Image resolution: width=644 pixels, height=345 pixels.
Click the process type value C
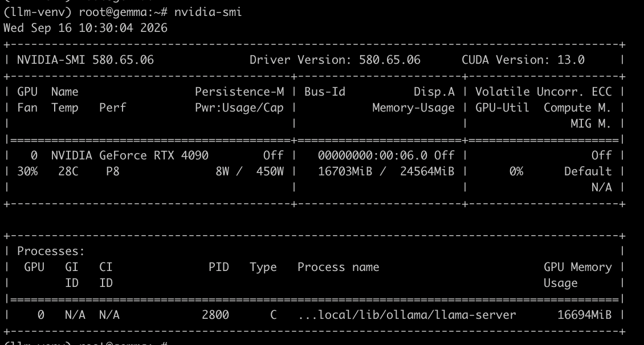pyautogui.click(x=274, y=315)
